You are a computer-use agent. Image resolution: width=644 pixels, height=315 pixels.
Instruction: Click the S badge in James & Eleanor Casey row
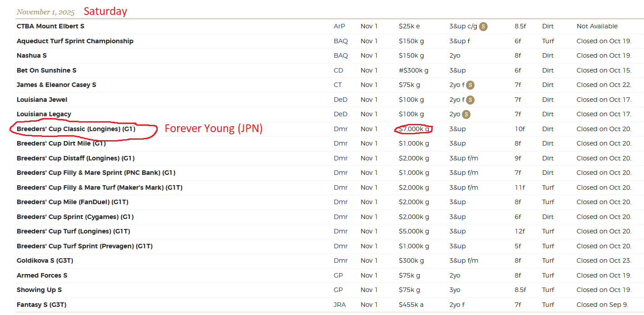tap(470, 85)
